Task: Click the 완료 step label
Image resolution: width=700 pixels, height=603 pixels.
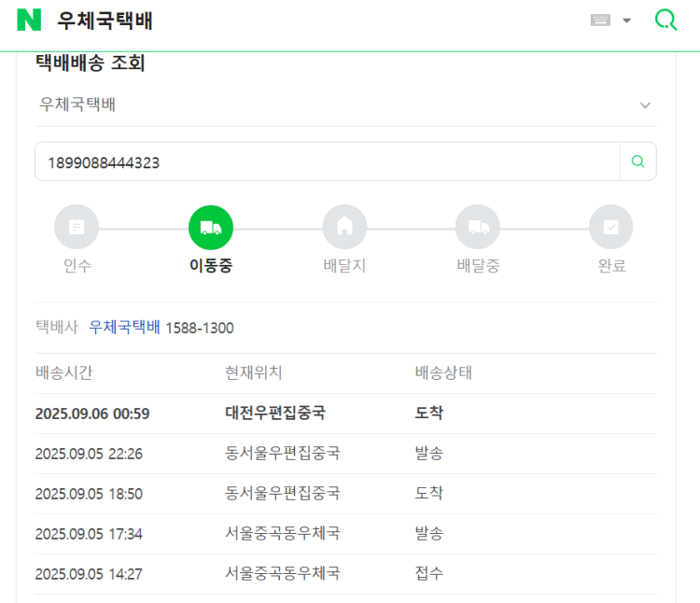Action: [611, 266]
